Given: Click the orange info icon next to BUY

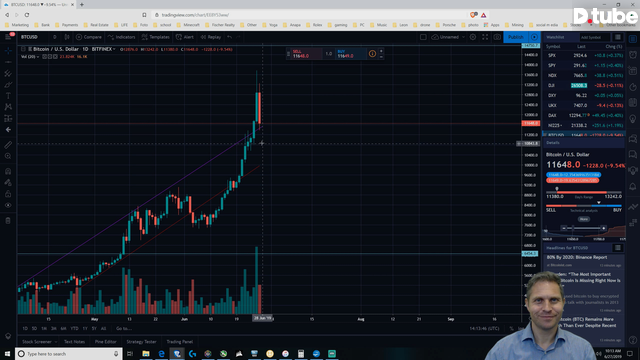Looking at the screenshot, I should [x=372, y=53].
